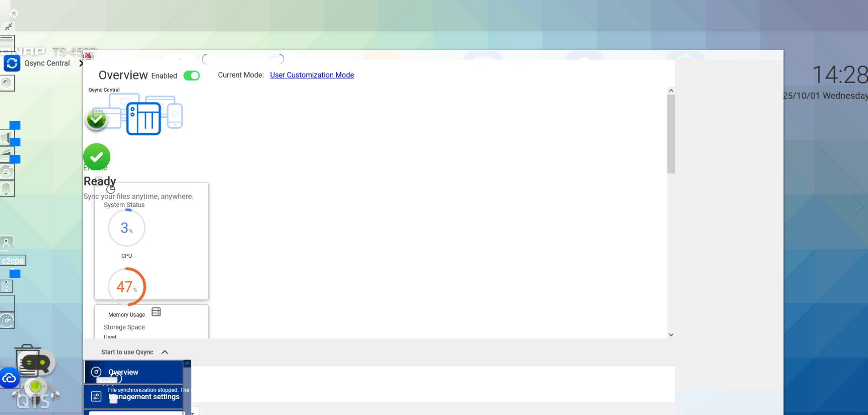Image resolution: width=868 pixels, height=415 pixels.
Task: Open Management settings in the navigation menu
Action: point(133,396)
